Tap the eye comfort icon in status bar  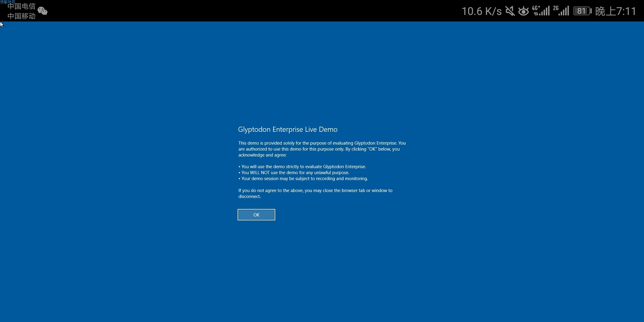(x=523, y=11)
